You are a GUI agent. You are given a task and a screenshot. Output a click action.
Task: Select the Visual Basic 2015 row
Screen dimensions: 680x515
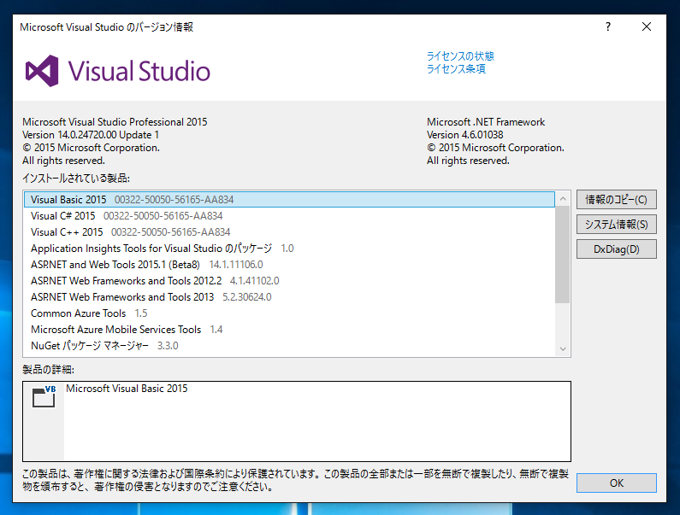(289, 199)
